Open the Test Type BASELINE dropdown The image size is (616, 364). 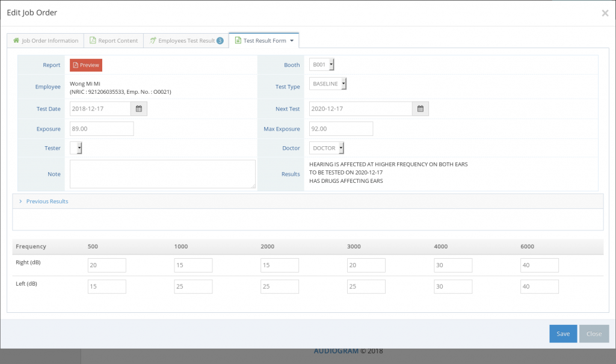coord(328,84)
